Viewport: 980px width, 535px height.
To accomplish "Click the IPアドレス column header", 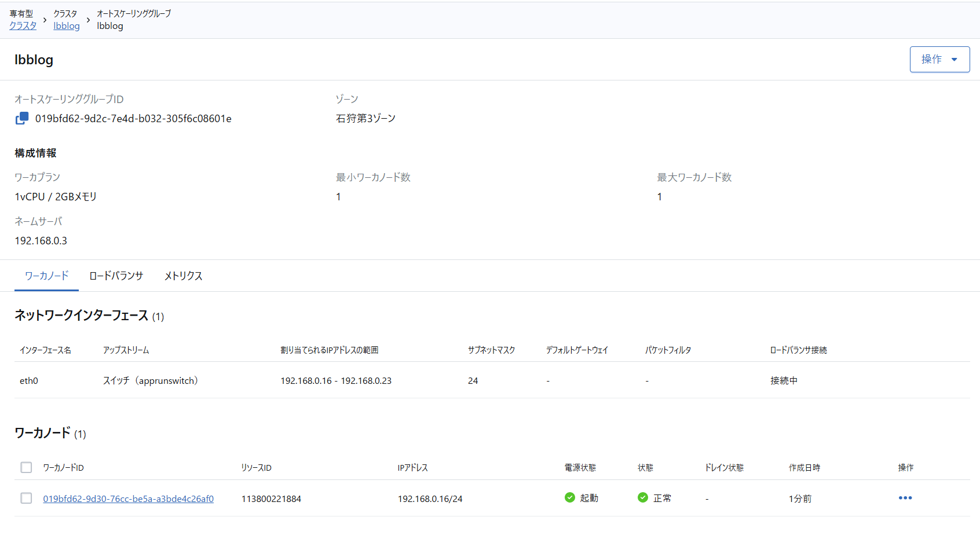I will 412,467.
